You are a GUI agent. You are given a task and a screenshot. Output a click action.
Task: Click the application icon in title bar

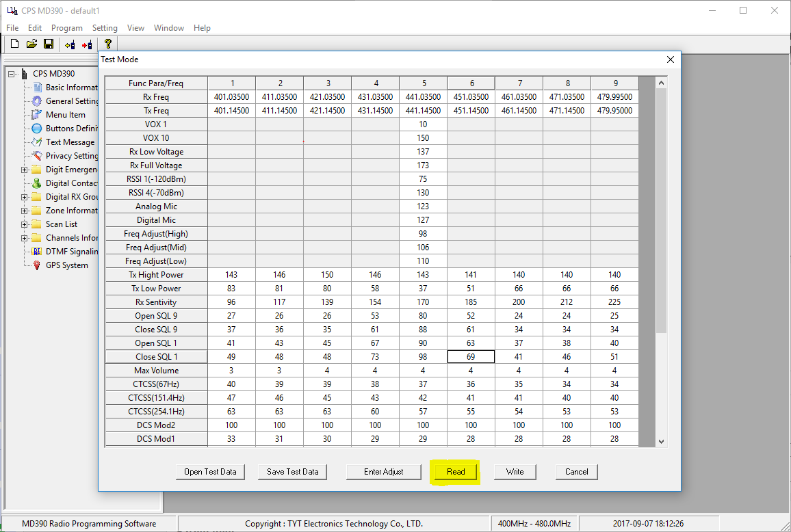[12, 10]
